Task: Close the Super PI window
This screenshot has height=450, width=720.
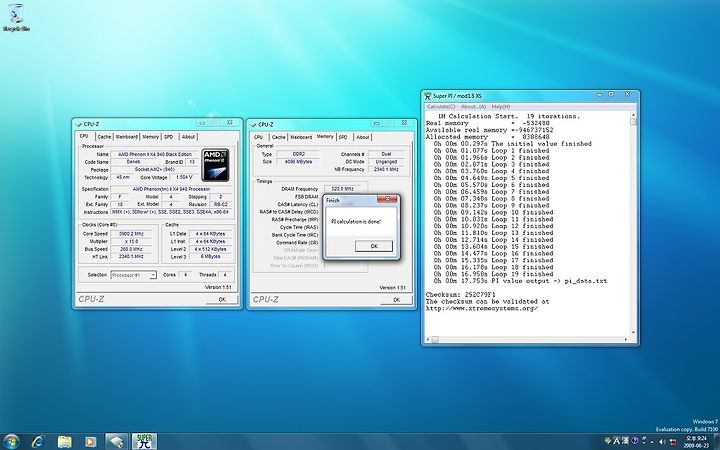Action: point(628,94)
